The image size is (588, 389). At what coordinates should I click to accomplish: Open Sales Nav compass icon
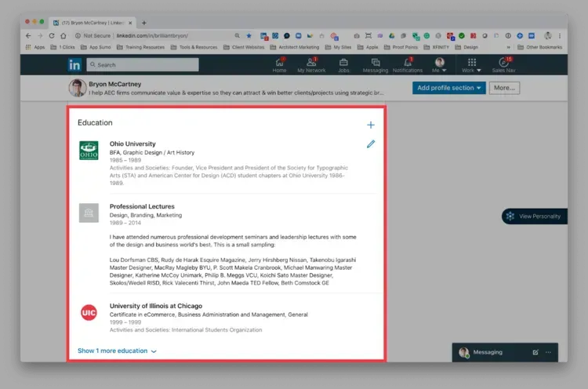(x=503, y=65)
